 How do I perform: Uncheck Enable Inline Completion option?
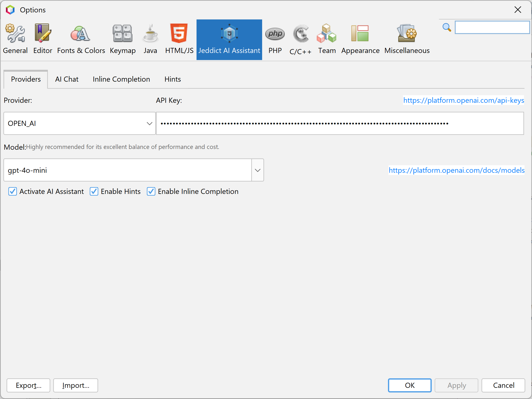[x=151, y=191]
